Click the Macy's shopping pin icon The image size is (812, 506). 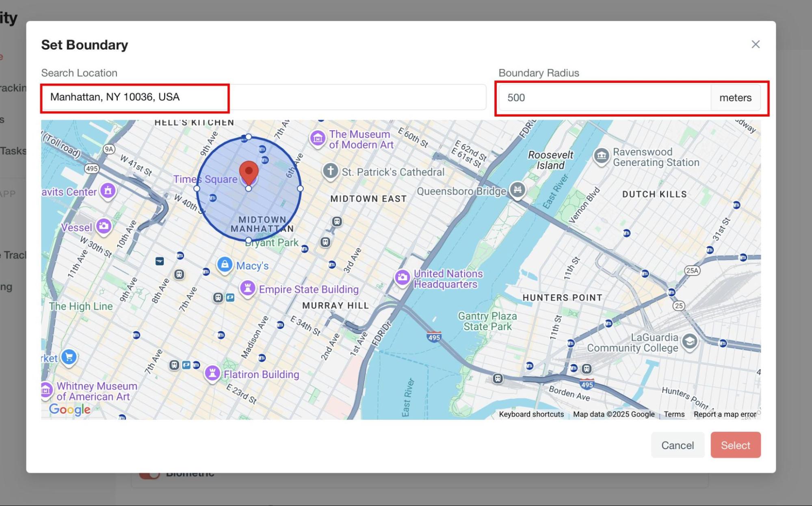coord(225,264)
